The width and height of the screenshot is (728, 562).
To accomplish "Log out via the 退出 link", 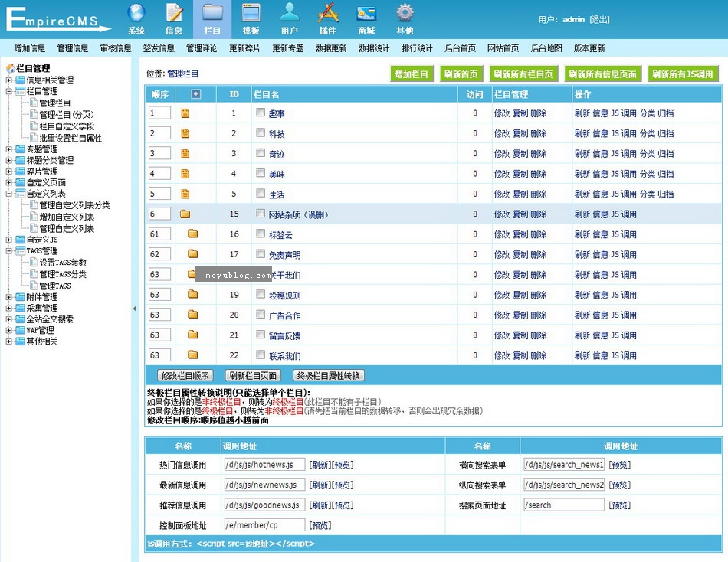I will [x=599, y=19].
